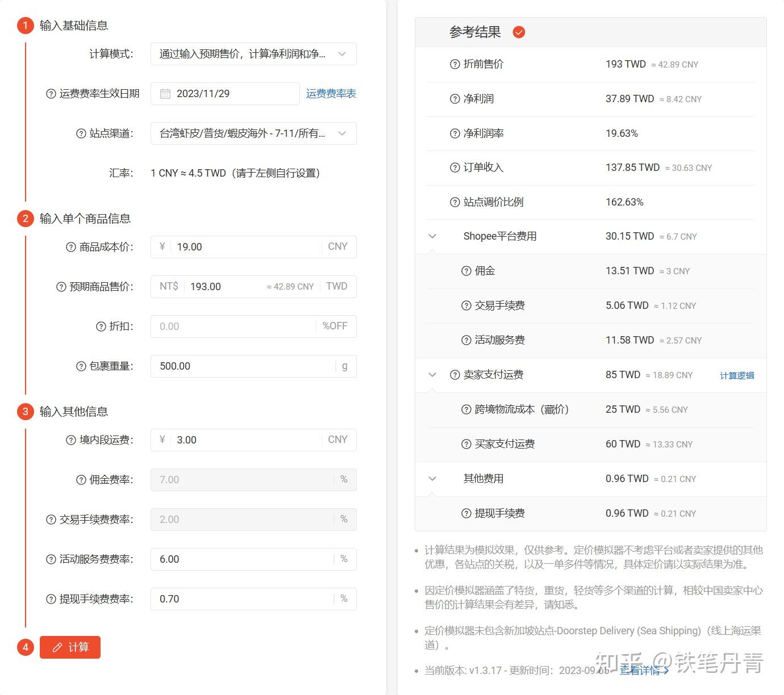The width and height of the screenshot is (784, 695).
Task: Click help icon beside 订单收入
Action: pyautogui.click(x=454, y=168)
